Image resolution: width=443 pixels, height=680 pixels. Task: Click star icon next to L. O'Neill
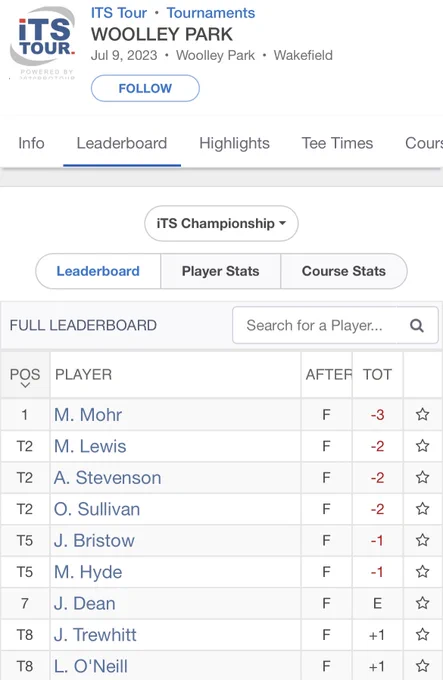[x=423, y=666]
